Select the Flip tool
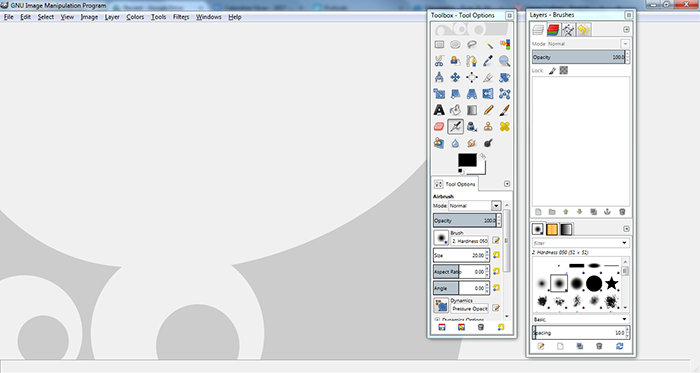This screenshot has height=373, width=700. coord(488,94)
